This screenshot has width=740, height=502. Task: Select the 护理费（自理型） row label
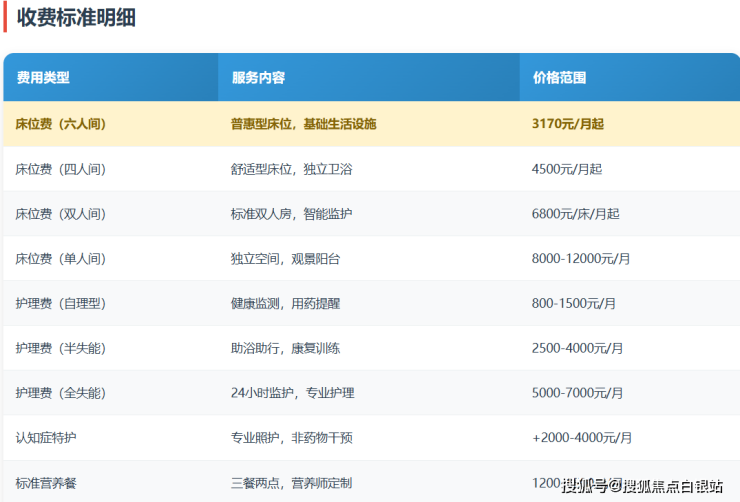tap(61, 303)
